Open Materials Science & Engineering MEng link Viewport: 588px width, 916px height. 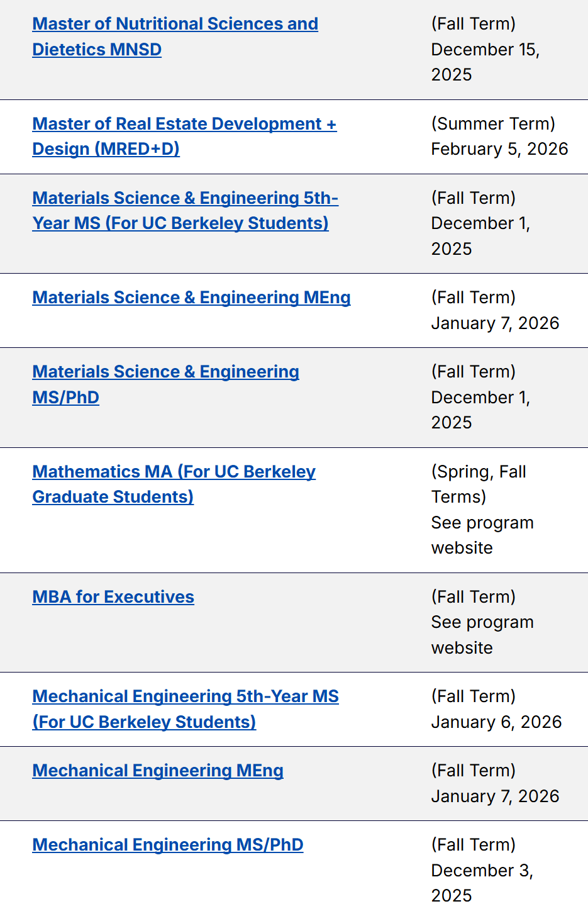191,298
